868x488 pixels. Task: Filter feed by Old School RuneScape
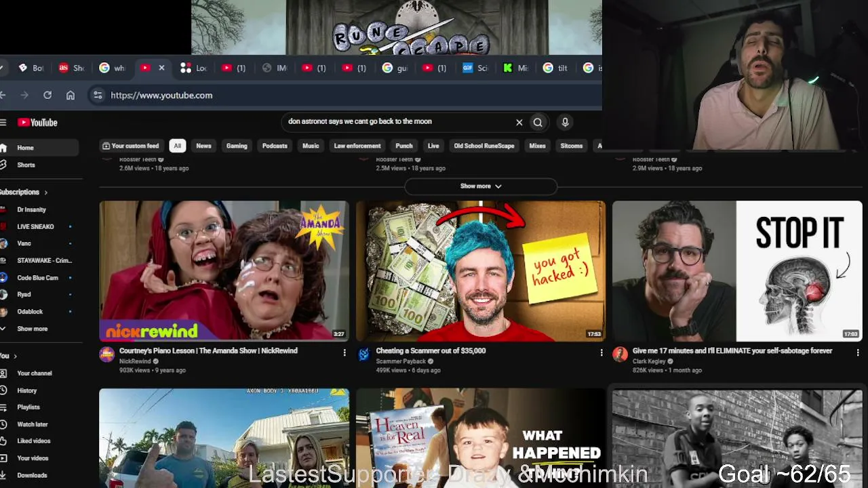484,146
